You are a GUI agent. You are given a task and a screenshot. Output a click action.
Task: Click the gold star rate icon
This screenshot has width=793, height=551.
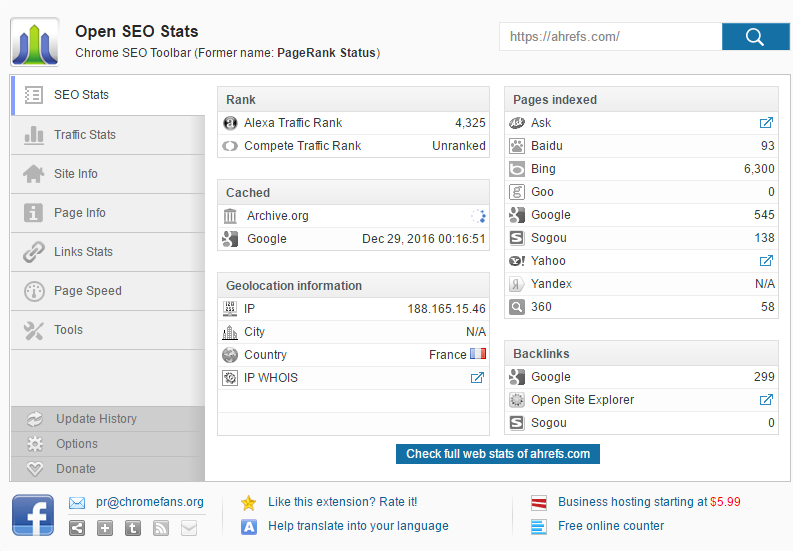pyautogui.click(x=248, y=503)
